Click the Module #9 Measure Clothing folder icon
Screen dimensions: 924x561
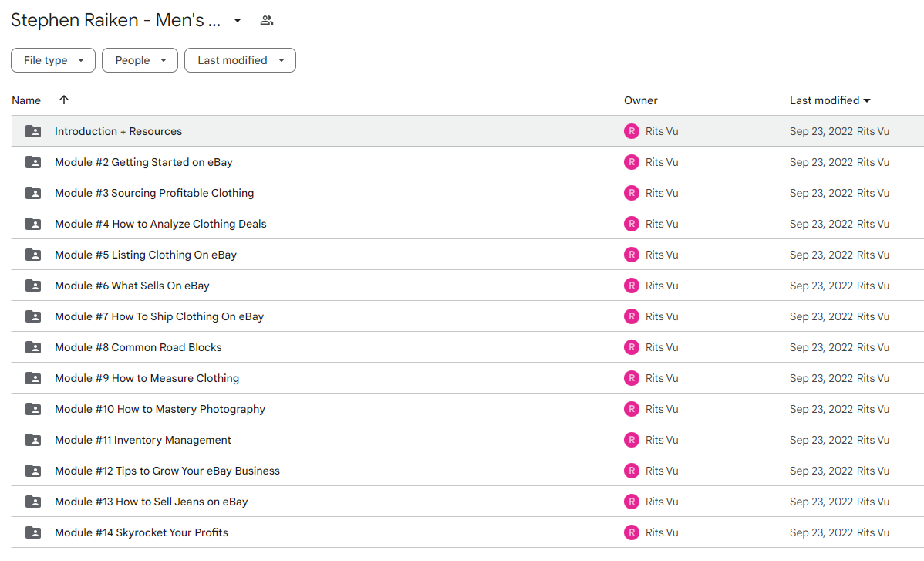[34, 378]
